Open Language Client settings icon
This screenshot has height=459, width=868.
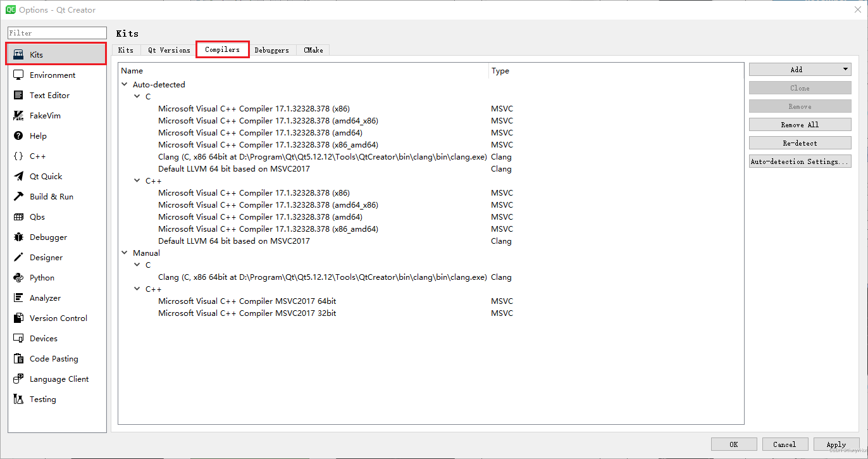coord(18,379)
